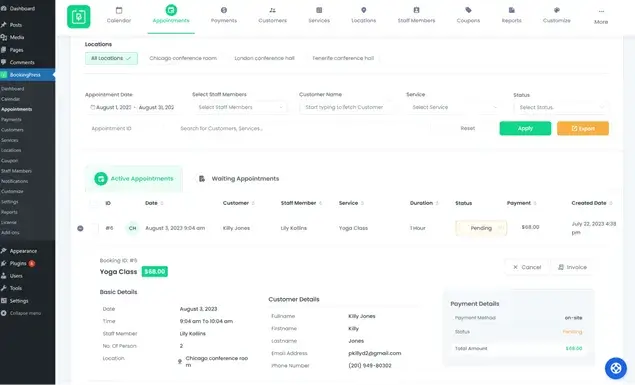Click the Collapse menu arrow icon
The height and width of the screenshot is (385, 635).
(x=4, y=313)
